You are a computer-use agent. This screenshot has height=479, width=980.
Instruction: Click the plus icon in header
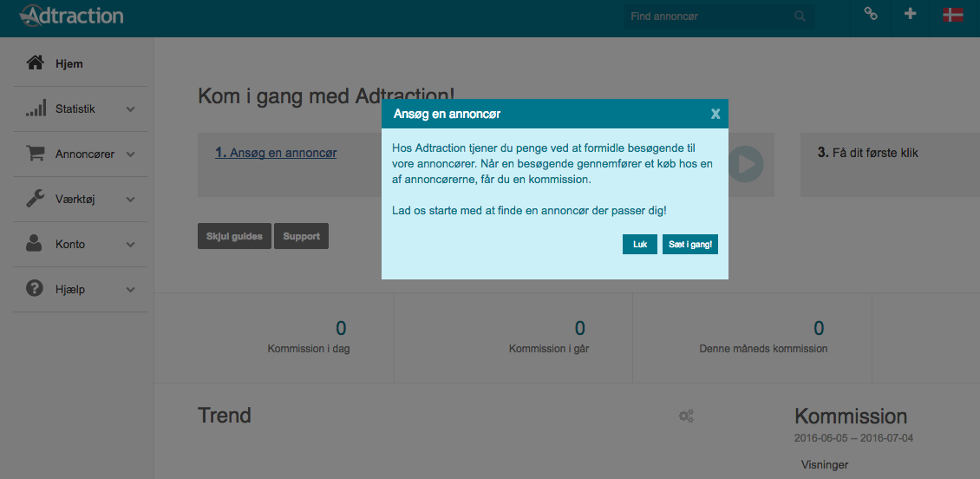coord(910,14)
